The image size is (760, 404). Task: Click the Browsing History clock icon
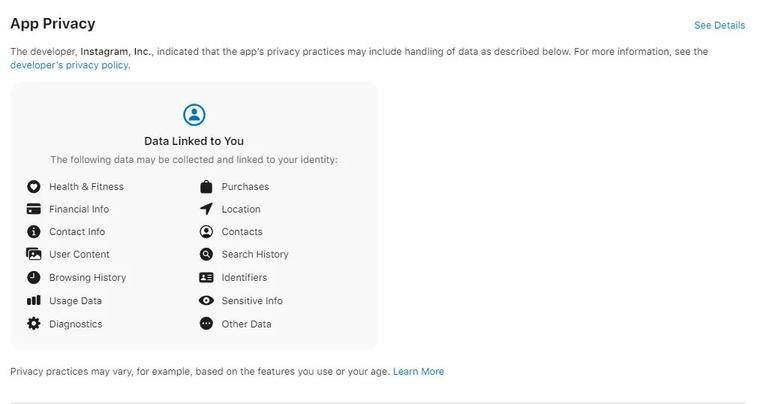click(33, 278)
